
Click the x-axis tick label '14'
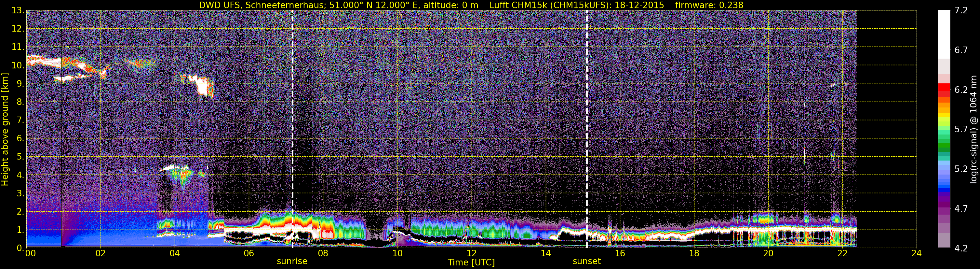click(545, 253)
